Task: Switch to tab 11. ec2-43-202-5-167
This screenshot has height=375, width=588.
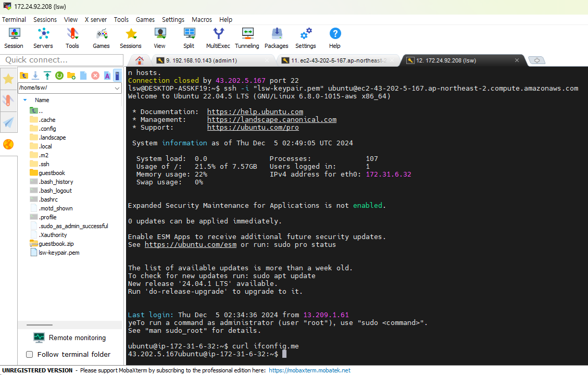Action: (x=337, y=60)
